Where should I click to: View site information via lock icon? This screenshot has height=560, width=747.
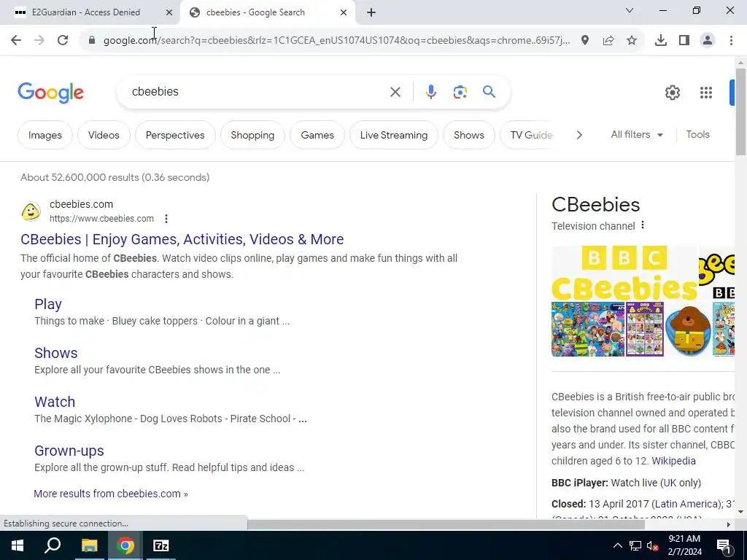pos(92,41)
